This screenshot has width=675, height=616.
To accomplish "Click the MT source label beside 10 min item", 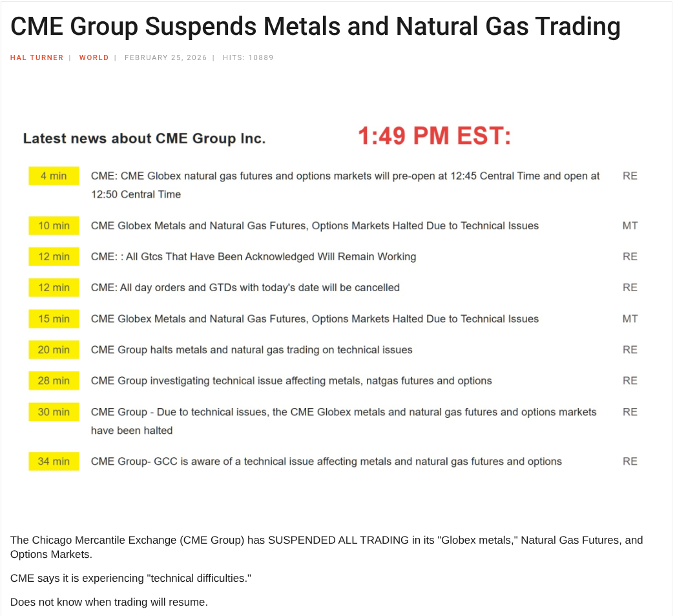I will point(630,225).
